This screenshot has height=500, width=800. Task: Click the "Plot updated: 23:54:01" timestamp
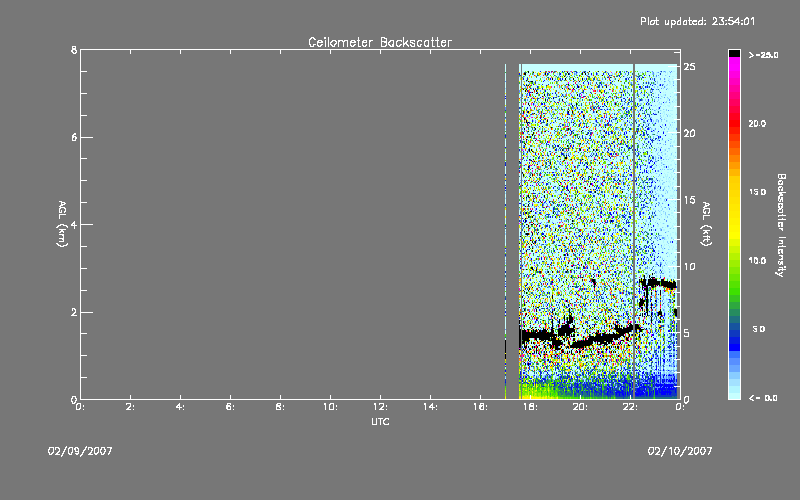click(x=697, y=21)
